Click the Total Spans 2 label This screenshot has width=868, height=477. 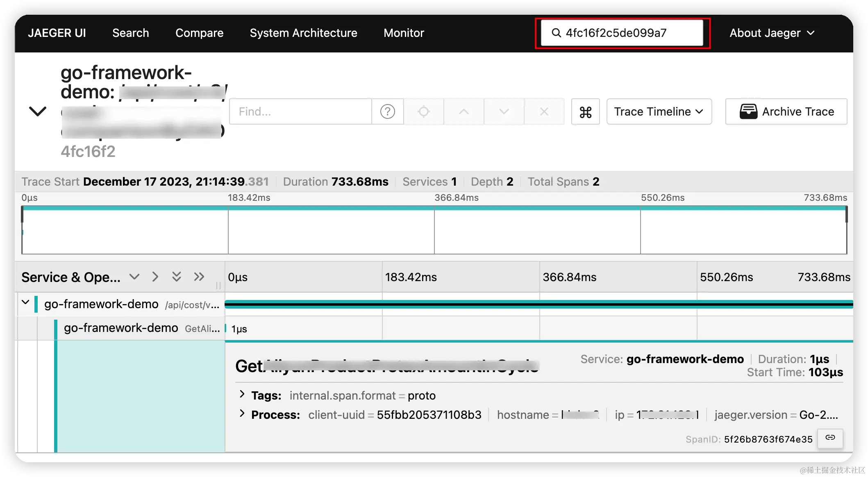point(564,182)
